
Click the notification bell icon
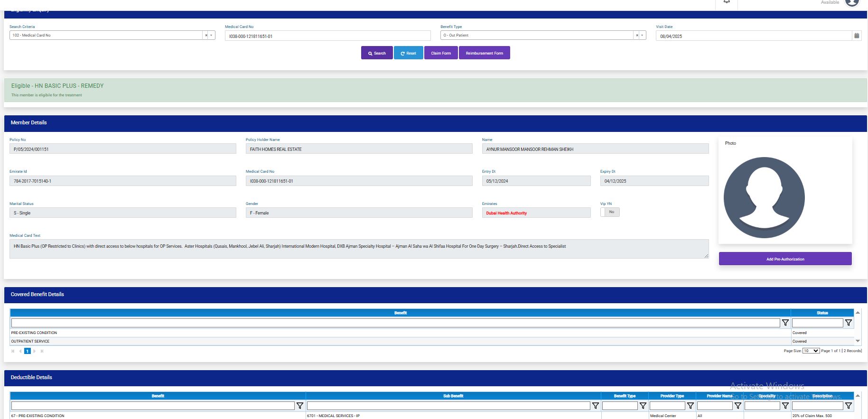[727, 2]
